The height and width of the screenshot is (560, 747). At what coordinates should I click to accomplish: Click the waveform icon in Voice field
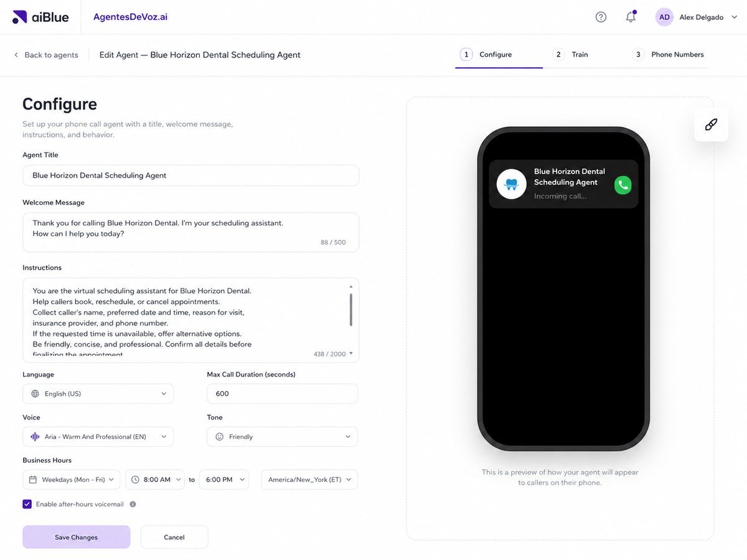(35, 437)
